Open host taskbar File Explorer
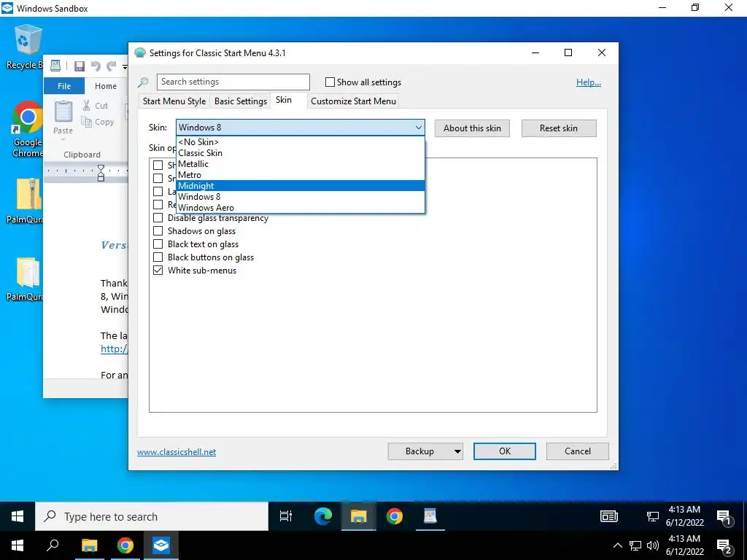 click(x=89, y=545)
